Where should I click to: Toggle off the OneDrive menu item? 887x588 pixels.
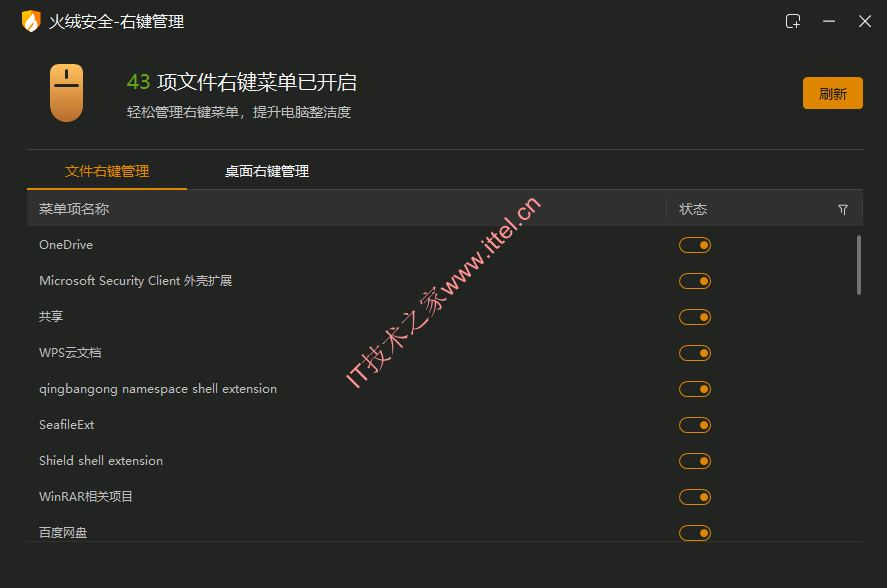[695, 245]
